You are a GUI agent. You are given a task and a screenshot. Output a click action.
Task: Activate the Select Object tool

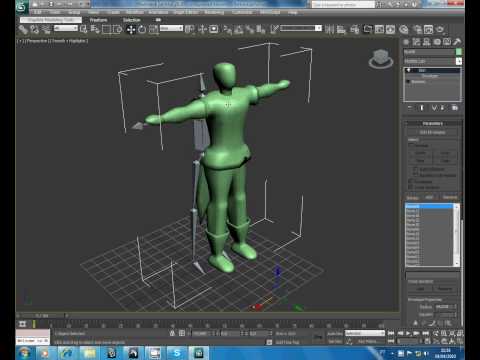84,30
